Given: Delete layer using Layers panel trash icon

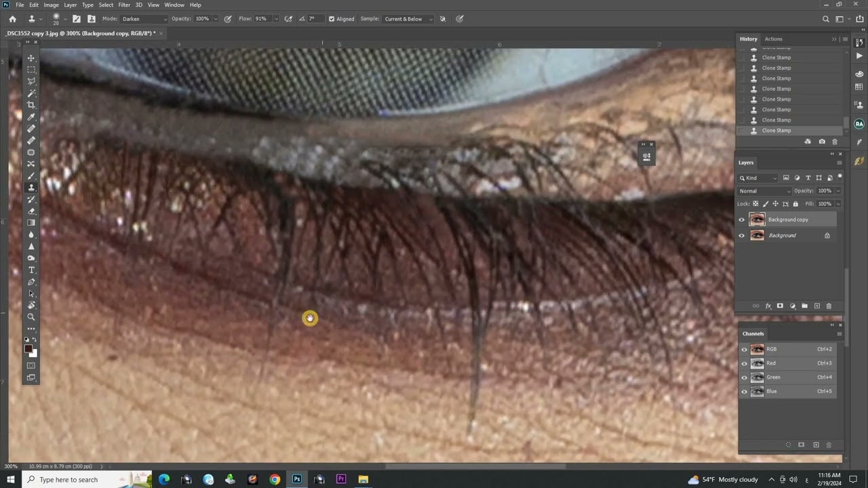Looking at the screenshot, I should 829,306.
